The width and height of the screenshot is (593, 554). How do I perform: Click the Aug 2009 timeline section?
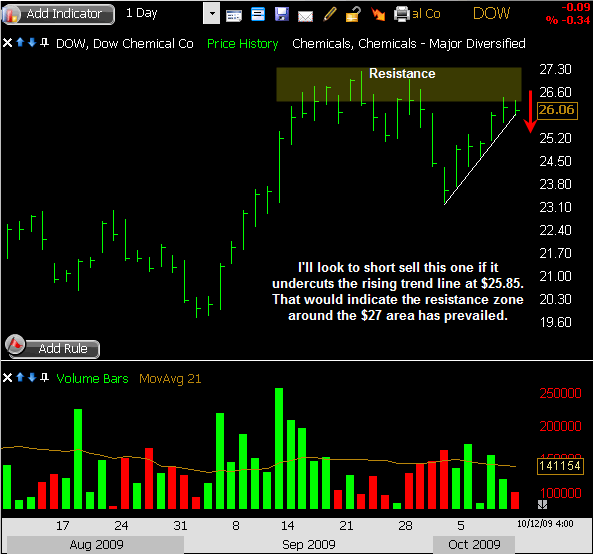coord(96,545)
